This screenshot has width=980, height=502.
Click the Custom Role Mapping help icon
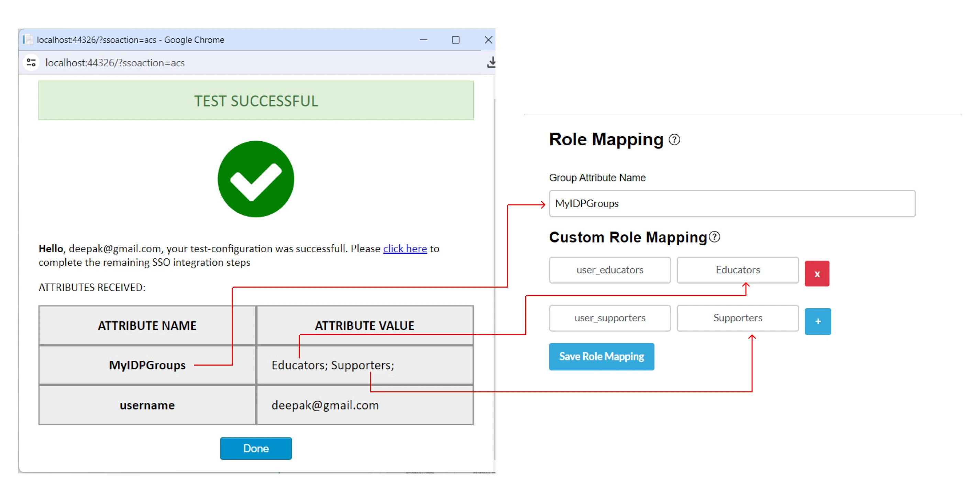[714, 237]
